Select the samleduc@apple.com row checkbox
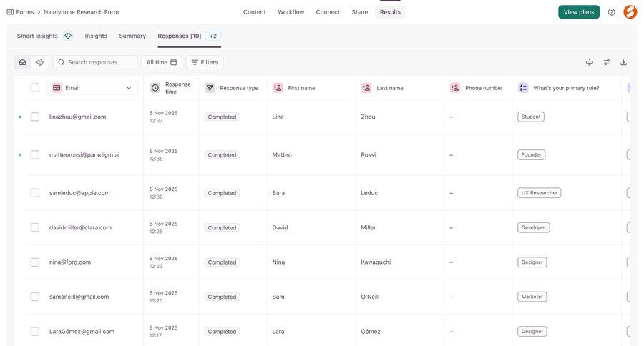Viewport: 644px width, 346px height. (x=35, y=193)
